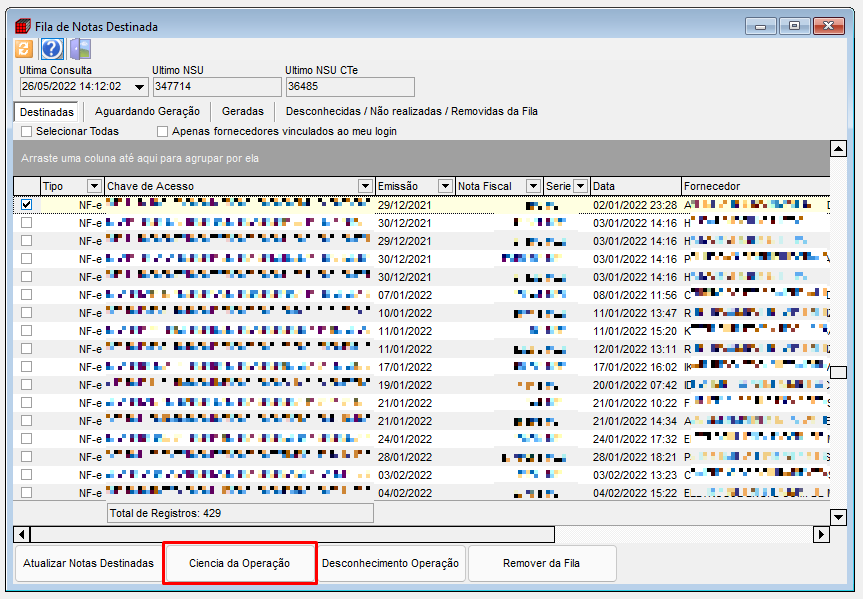The image size is (863, 599).
Task: Click the Data column header
Action: click(x=636, y=186)
